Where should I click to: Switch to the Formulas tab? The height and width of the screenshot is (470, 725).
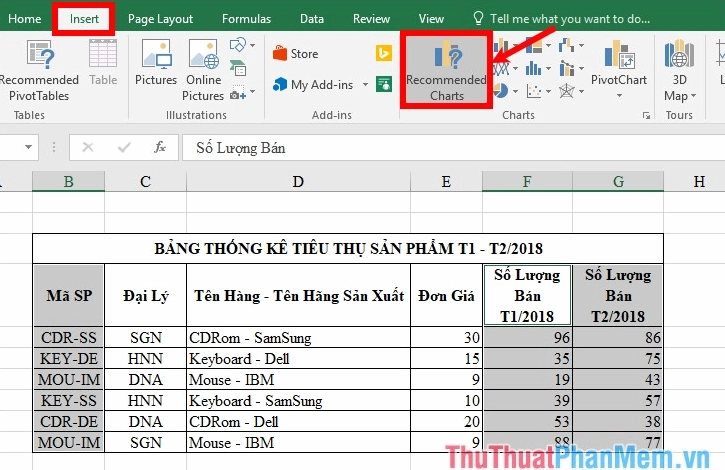(x=246, y=19)
